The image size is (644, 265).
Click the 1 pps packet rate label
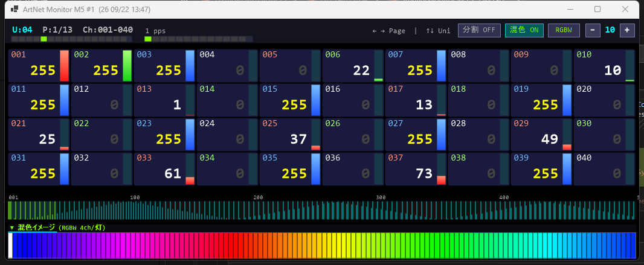pos(155,31)
